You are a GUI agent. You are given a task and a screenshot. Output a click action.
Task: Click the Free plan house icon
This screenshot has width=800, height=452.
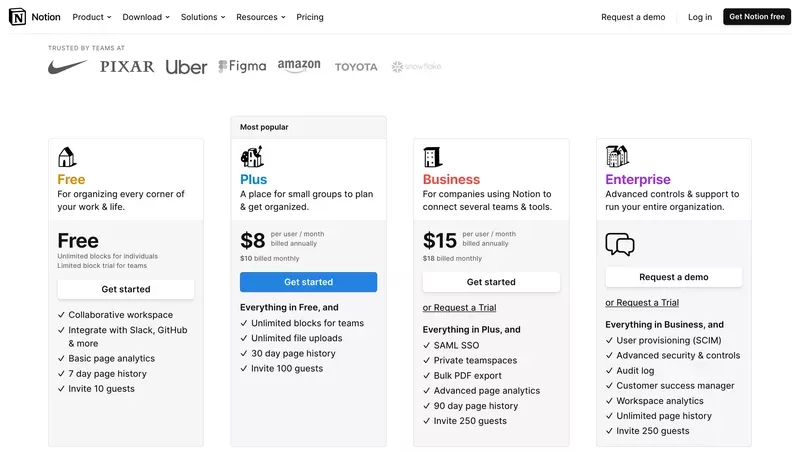click(67, 157)
